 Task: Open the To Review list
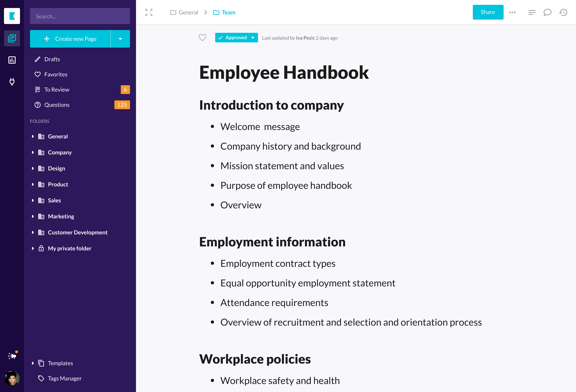pyautogui.click(x=57, y=90)
